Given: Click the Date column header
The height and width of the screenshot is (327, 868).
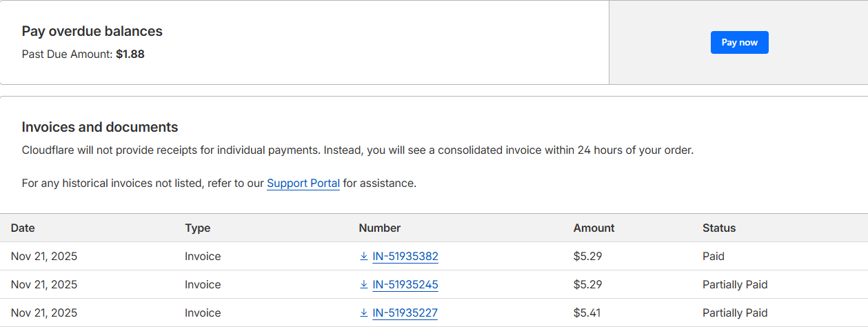Looking at the screenshot, I should click(23, 228).
